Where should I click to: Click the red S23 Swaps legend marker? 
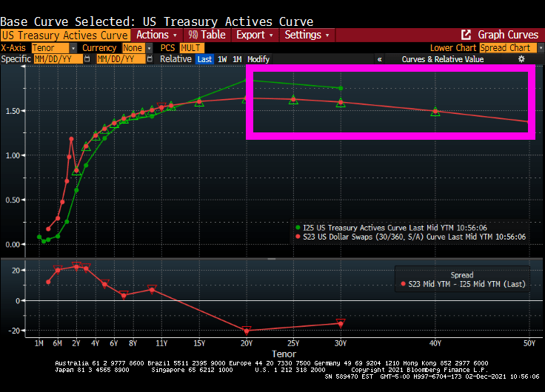click(x=298, y=237)
